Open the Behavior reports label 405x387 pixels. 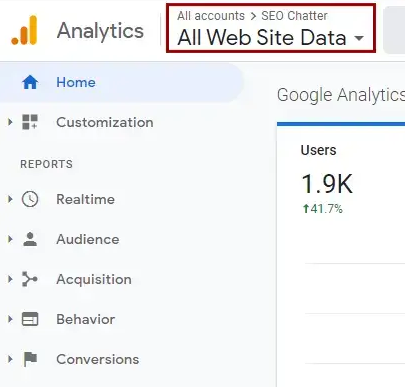[x=85, y=319]
